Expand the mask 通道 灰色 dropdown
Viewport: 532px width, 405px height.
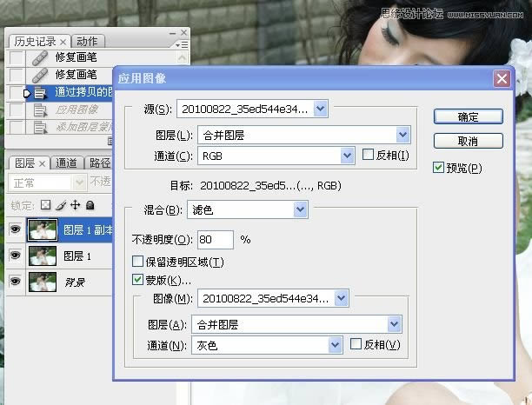click(336, 345)
